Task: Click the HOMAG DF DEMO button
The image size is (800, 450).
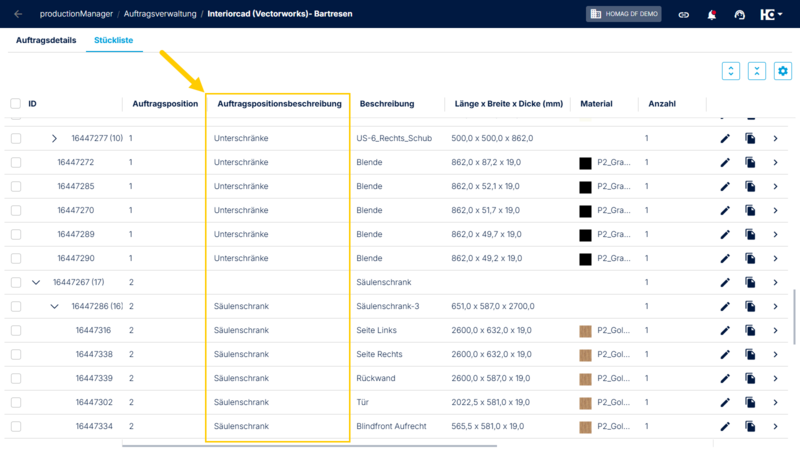Action: pos(623,14)
